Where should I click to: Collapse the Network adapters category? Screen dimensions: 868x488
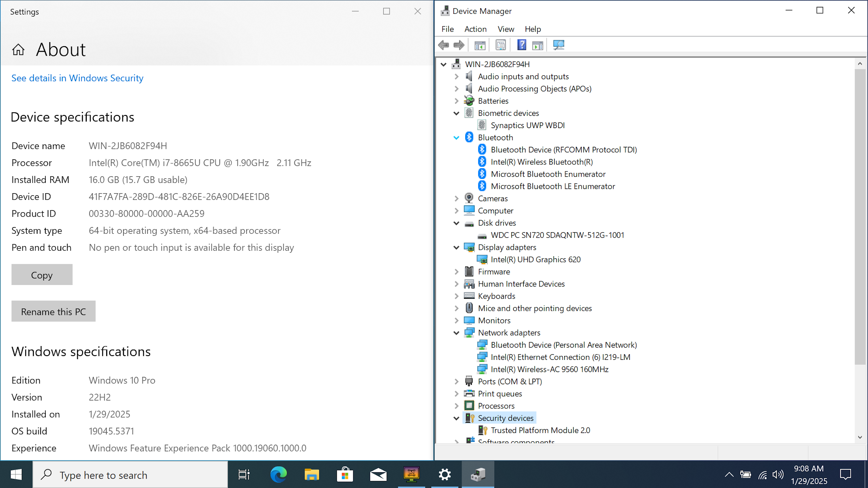point(456,333)
